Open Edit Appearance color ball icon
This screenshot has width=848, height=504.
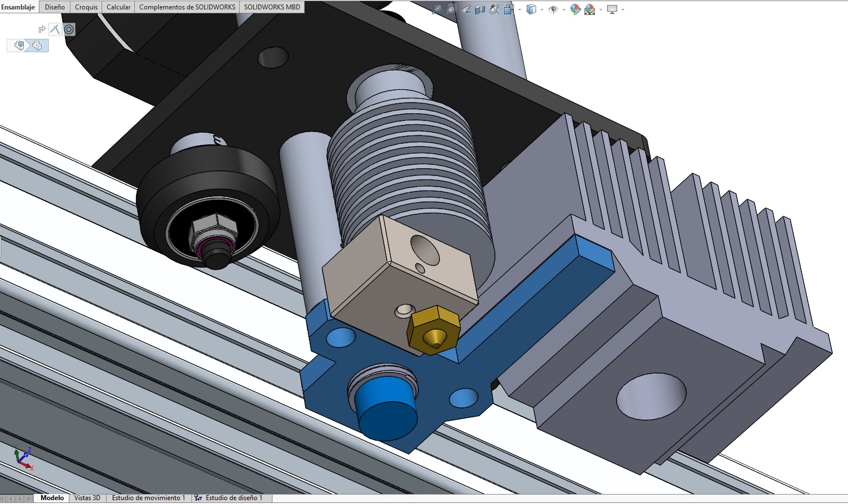tap(576, 9)
